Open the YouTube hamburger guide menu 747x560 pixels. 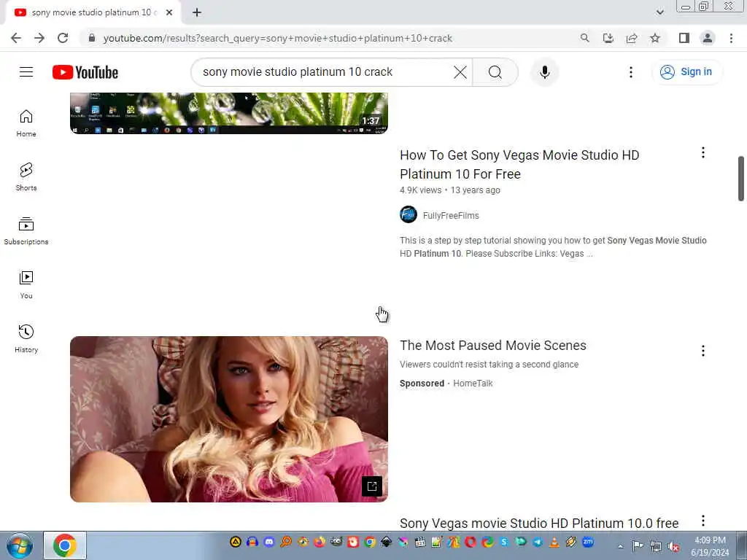26,72
